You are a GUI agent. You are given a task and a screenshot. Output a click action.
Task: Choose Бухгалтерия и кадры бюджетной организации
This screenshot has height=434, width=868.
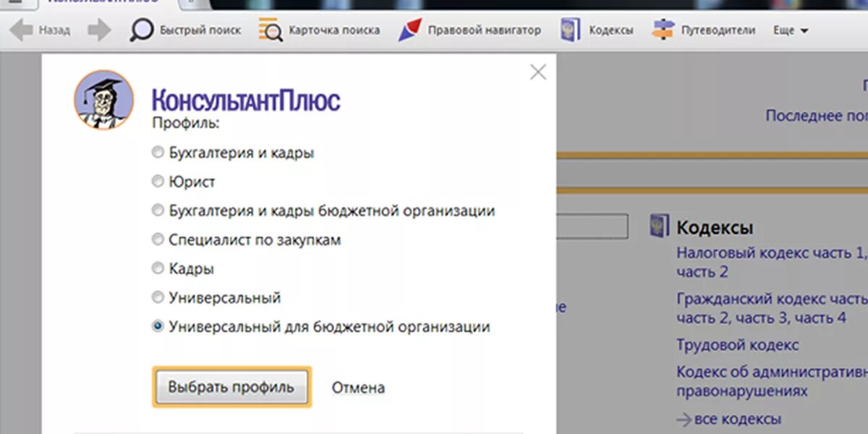[x=158, y=210]
